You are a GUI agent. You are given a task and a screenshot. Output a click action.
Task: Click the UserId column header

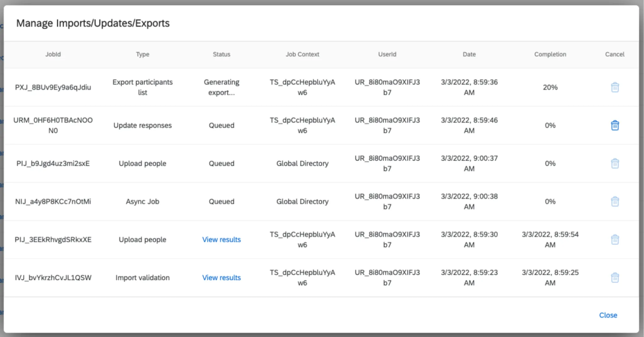(387, 54)
